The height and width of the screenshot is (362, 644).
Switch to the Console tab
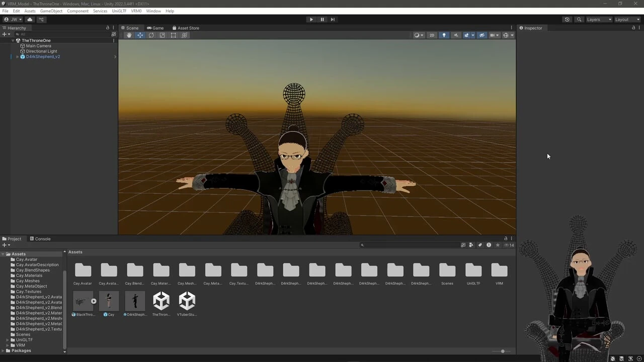click(x=40, y=239)
